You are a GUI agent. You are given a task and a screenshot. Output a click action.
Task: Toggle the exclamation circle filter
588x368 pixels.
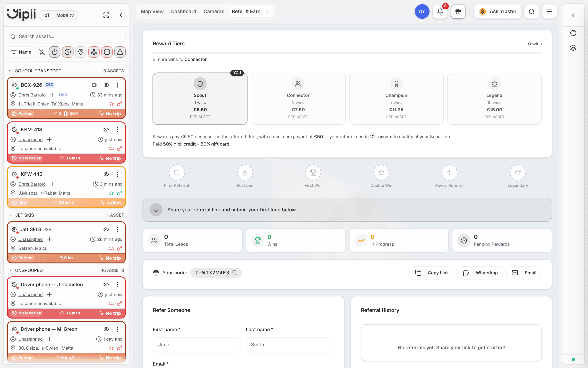click(107, 52)
